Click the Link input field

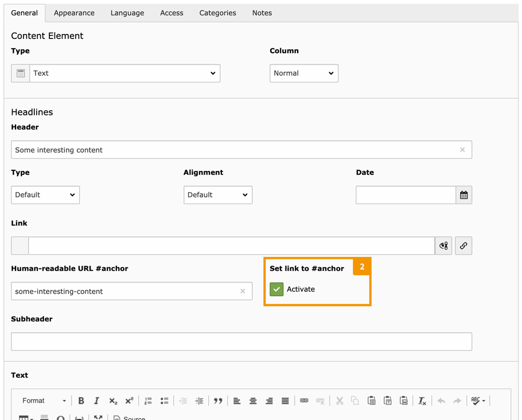coord(231,246)
